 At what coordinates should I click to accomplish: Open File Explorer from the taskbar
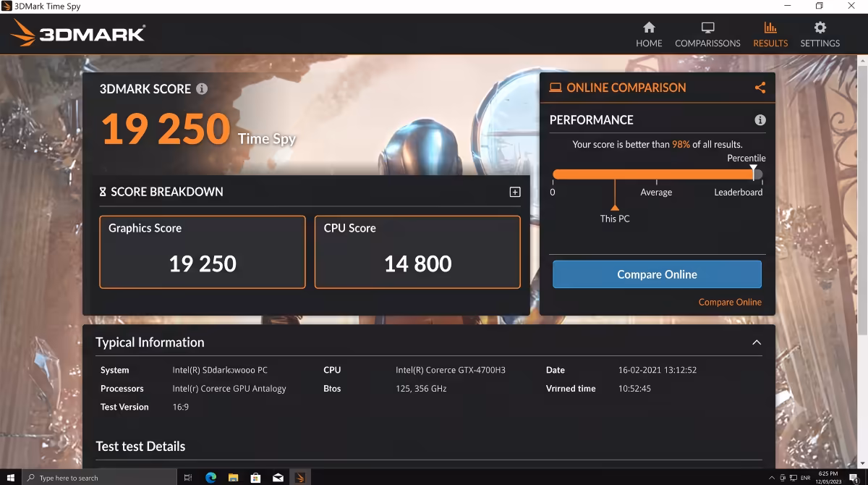233,477
